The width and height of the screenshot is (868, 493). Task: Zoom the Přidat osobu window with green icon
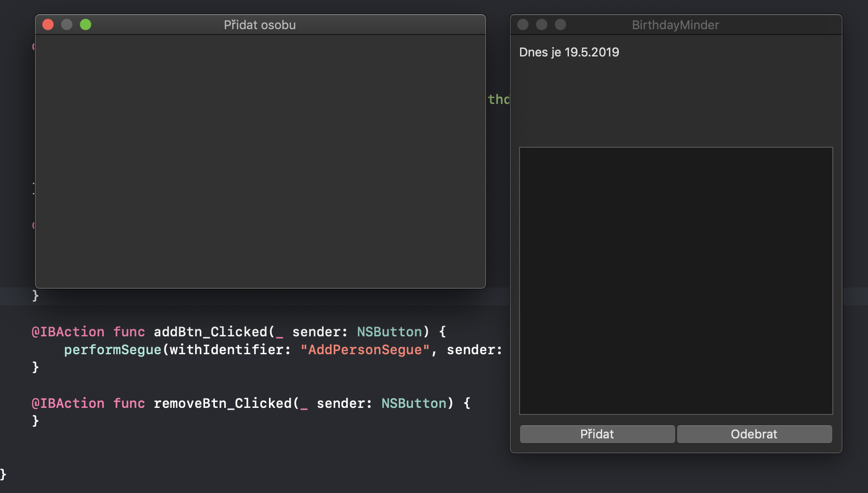pos(86,24)
